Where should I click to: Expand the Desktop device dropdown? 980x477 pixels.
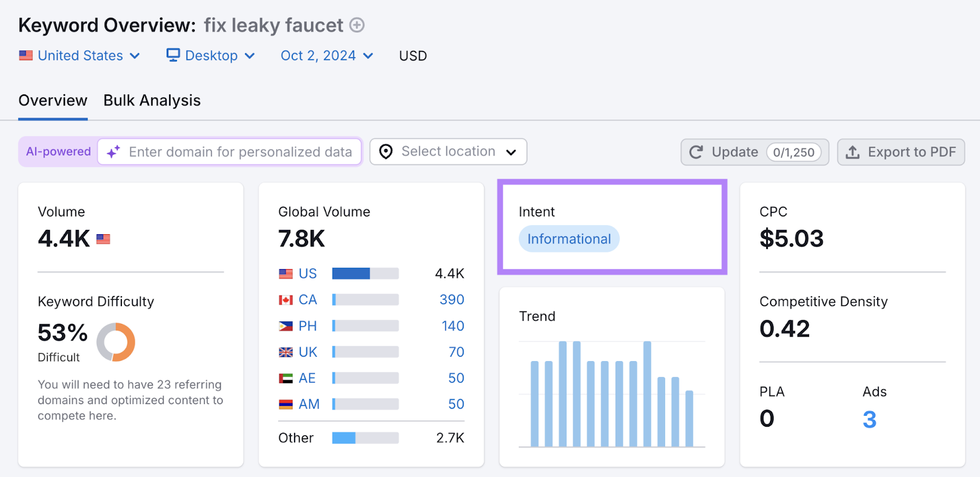pos(211,56)
